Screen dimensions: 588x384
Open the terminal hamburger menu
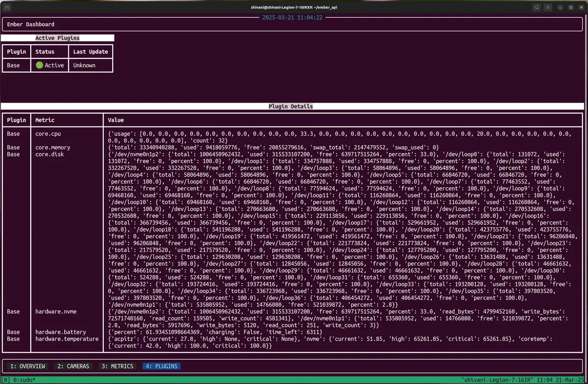click(x=548, y=7)
